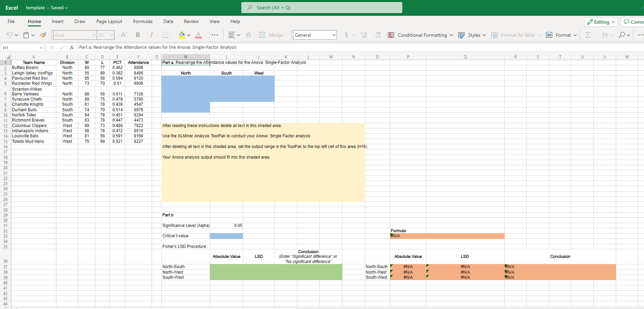Image resolution: width=644 pixels, height=309 pixels.
Task: Click the Search Alt+Q box
Action: [x=321, y=7]
